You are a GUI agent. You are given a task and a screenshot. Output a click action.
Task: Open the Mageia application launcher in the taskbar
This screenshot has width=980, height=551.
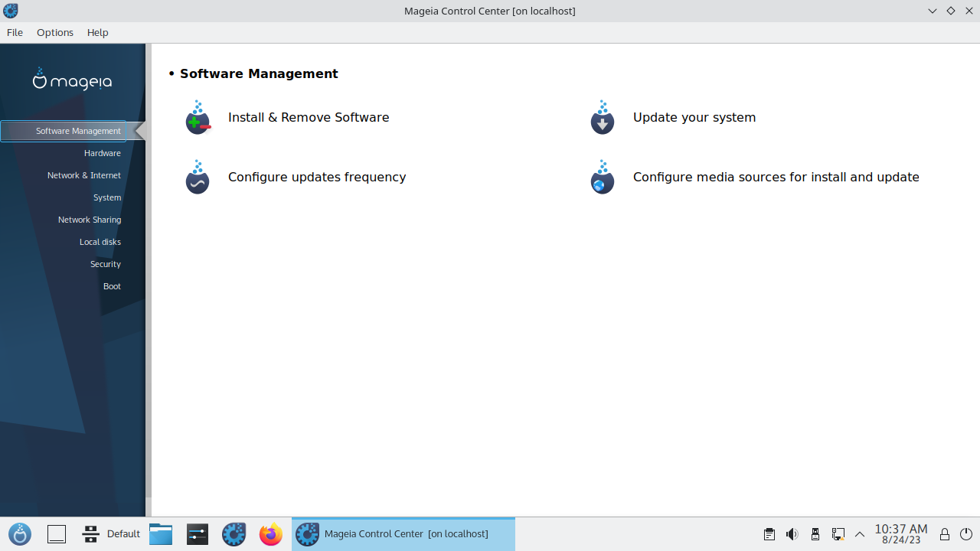click(20, 534)
